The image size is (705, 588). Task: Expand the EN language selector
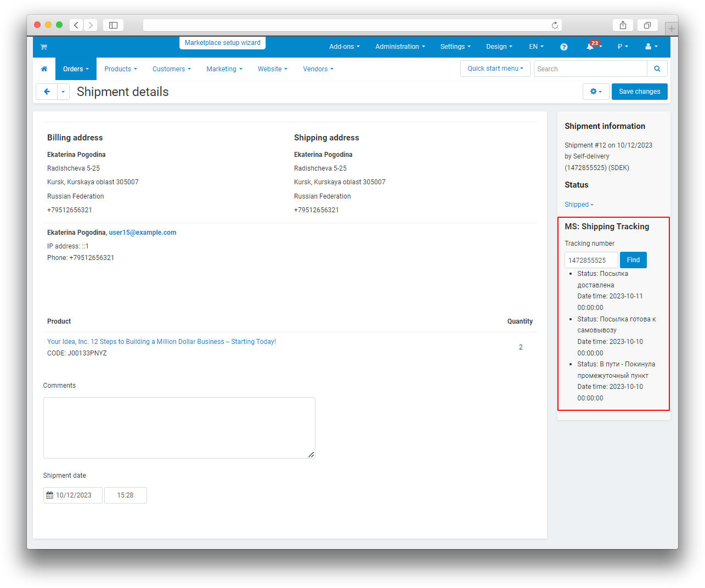(x=535, y=47)
